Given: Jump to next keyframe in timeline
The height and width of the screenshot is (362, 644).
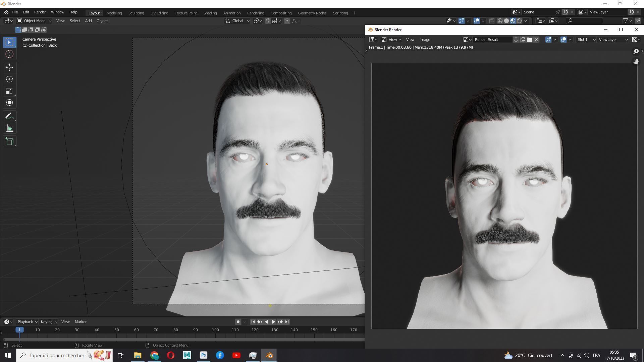Looking at the screenshot, I should 280,322.
